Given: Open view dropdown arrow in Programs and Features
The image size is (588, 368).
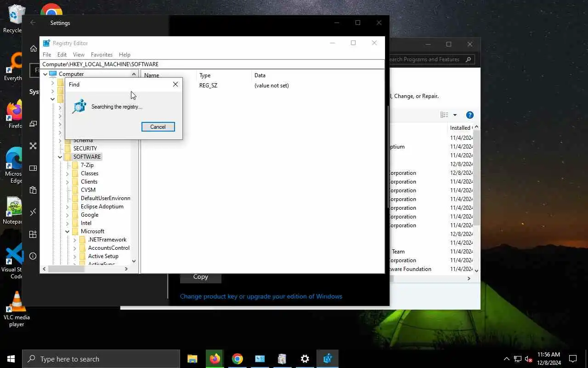Looking at the screenshot, I should [x=455, y=115].
